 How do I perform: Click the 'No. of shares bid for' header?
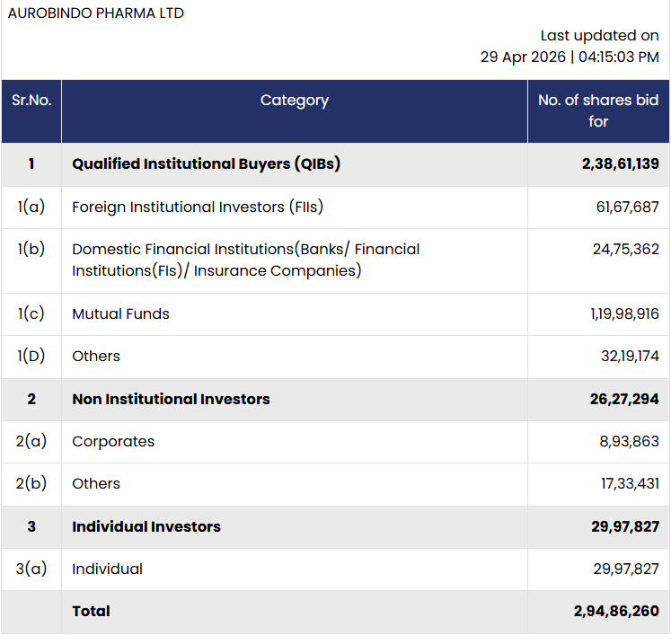(x=598, y=110)
